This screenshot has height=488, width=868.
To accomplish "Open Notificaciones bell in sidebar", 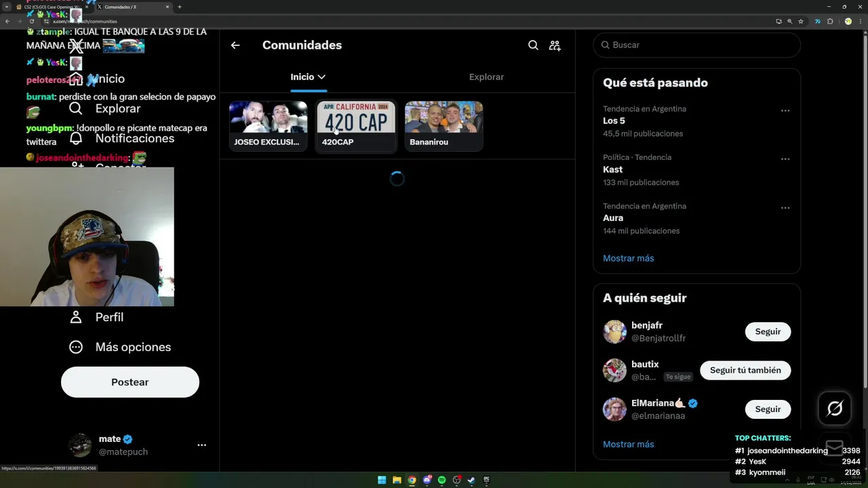I will (x=76, y=138).
